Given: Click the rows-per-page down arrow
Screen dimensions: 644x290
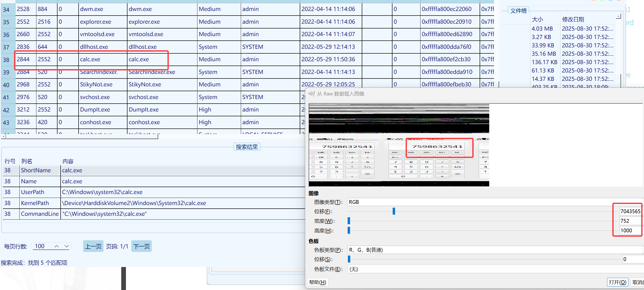Looking at the screenshot, I should [67, 246].
